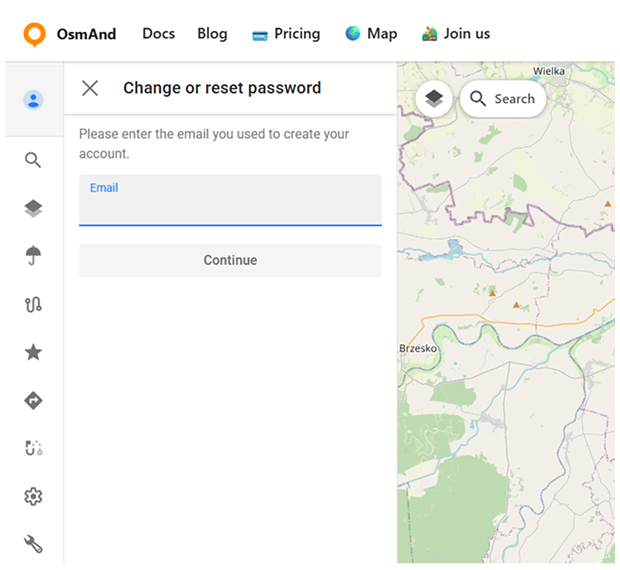The width and height of the screenshot is (620, 570).
Task: Open the Map link in header
Action: (371, 34)
